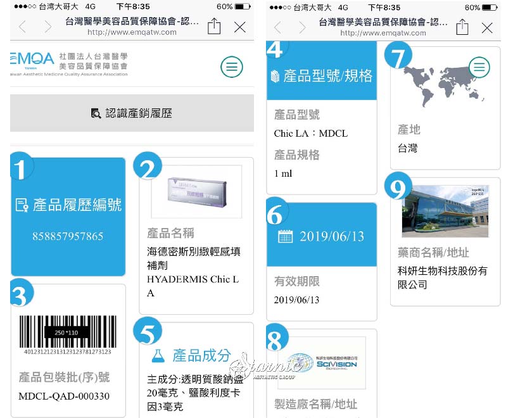Click the flask icon beside 產品成分
Image resolution: width=532 pixels, height=418 pixels.
(x=158, y=355)
